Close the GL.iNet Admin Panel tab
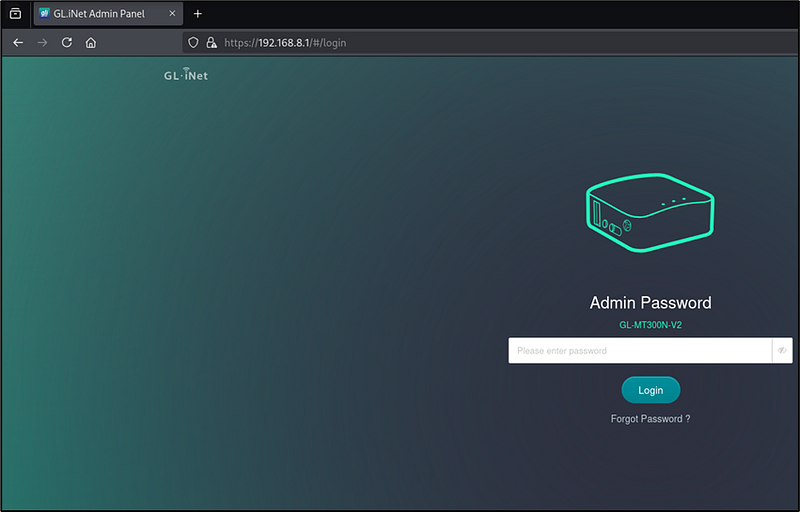The height and width of the screenshot is (512, 800). point(172,14)
